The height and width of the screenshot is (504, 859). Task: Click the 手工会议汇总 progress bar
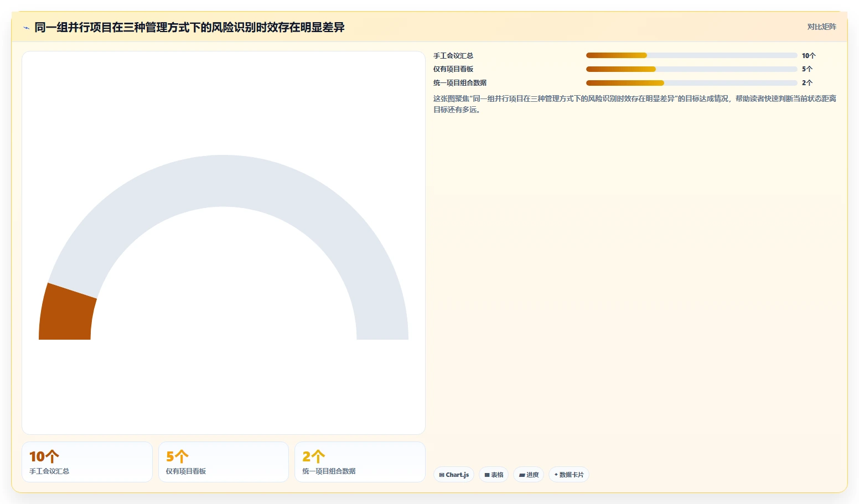[691, 55]
